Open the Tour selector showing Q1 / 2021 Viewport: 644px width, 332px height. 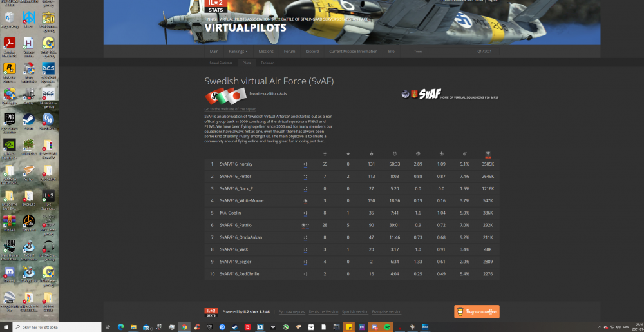pos(462,52)
